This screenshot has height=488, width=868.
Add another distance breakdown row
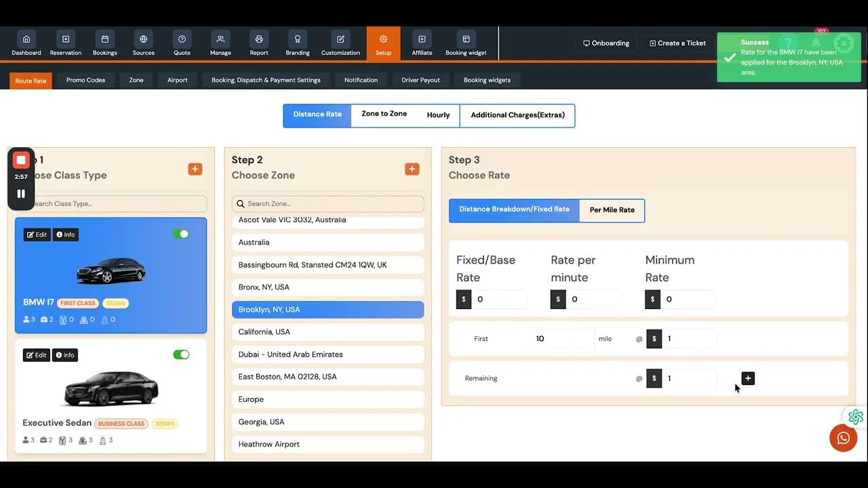[x=748, y=378]
